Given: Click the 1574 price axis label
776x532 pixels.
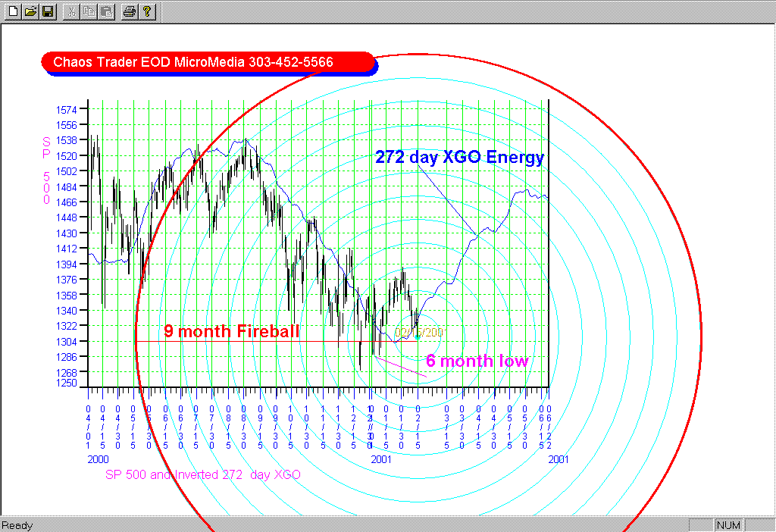Looking at the screenshot, I should [x=67, y=110].
